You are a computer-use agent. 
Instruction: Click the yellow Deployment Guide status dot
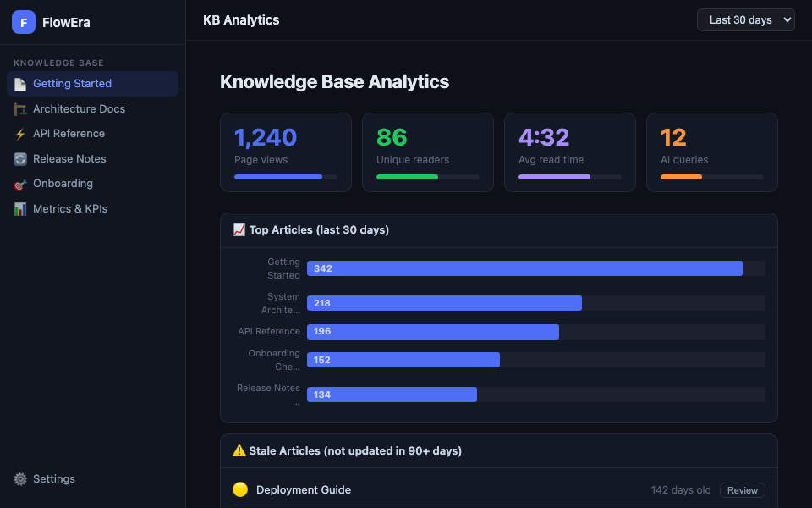[x=240, y=489]
